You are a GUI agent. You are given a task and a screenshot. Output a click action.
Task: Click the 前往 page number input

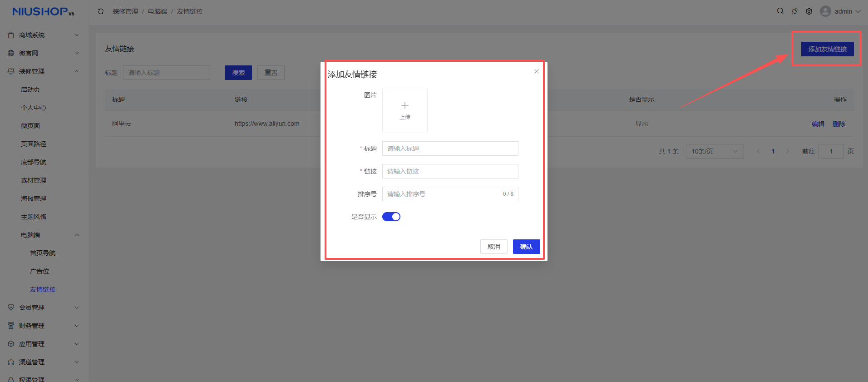tap(831, 151)
